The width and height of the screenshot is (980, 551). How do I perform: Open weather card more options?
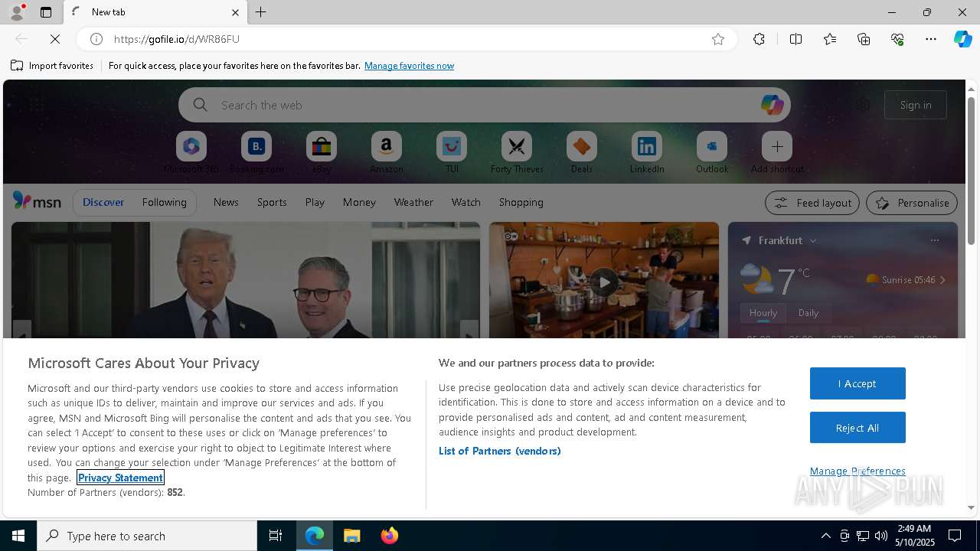click(x=934, y=240)
